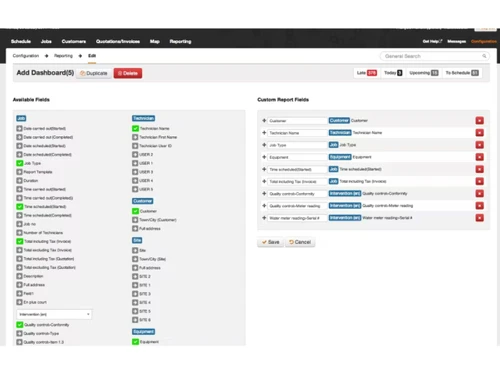Screen dimensions: 500x375
Task: Go to the Jobs menu
Action: [46, 41]
